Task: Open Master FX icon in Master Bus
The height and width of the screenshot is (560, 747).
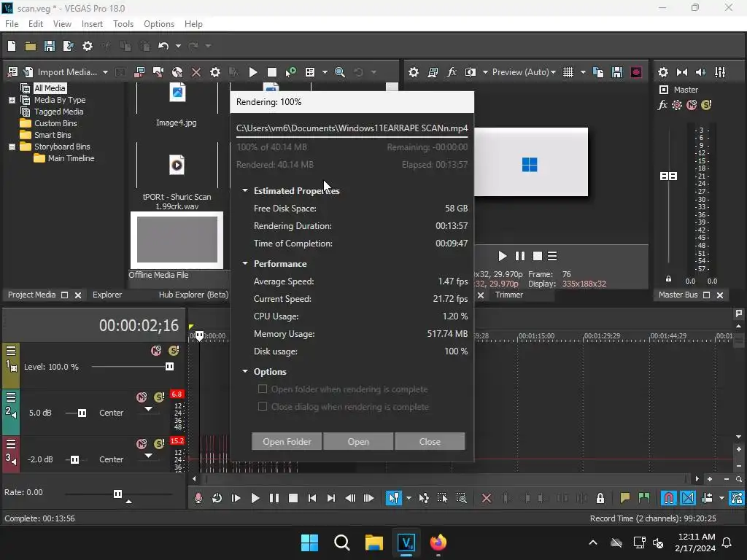Action: point(662,105)
